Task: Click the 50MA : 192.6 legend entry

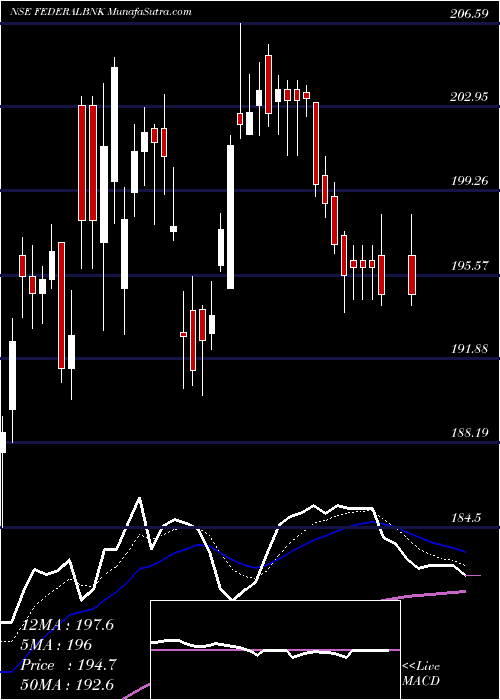Action: (67, 684)
